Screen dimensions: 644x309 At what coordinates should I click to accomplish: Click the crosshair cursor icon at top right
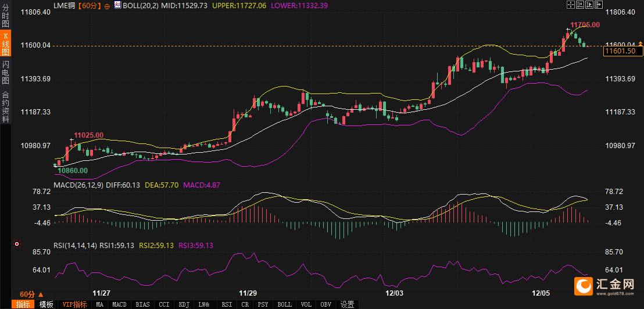(570, 5)
